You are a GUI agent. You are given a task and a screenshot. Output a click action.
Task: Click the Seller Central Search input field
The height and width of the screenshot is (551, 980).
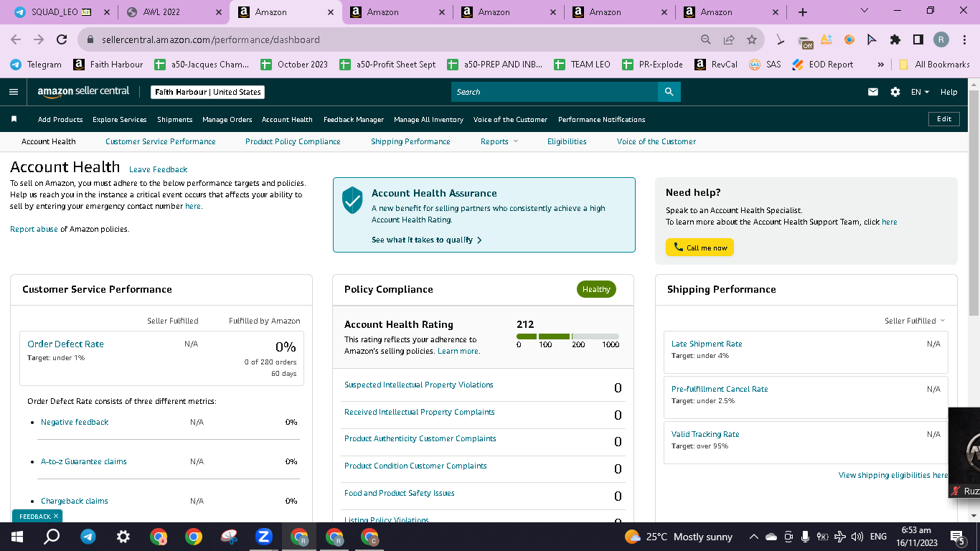555,92
